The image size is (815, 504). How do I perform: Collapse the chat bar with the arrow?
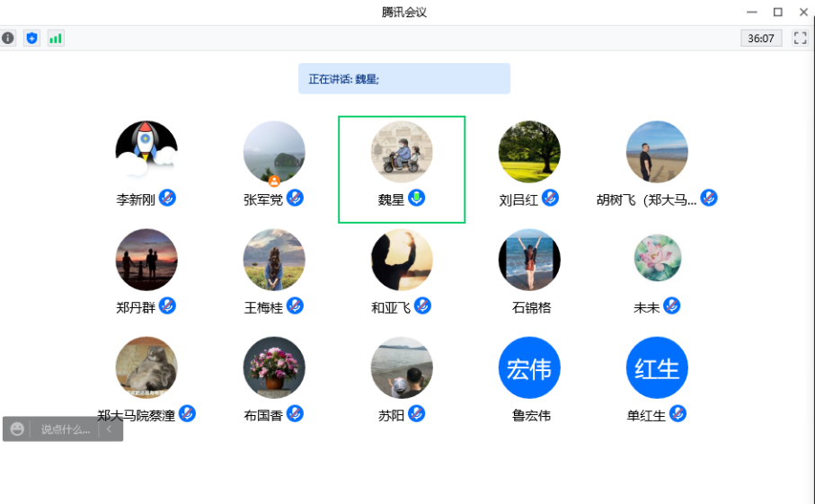(x=110, y=429)
